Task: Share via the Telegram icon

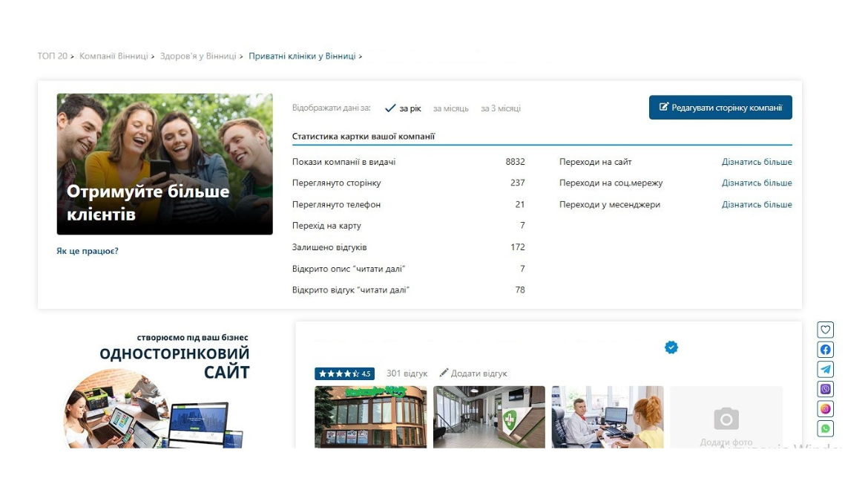Action: pyautogui.click(x=825, y=369)
